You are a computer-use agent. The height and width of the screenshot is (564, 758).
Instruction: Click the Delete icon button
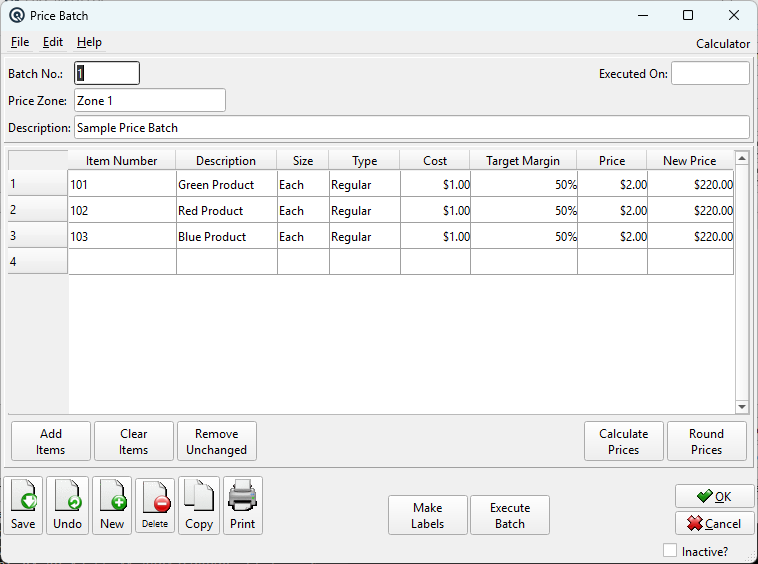click(x=155, y=506)
